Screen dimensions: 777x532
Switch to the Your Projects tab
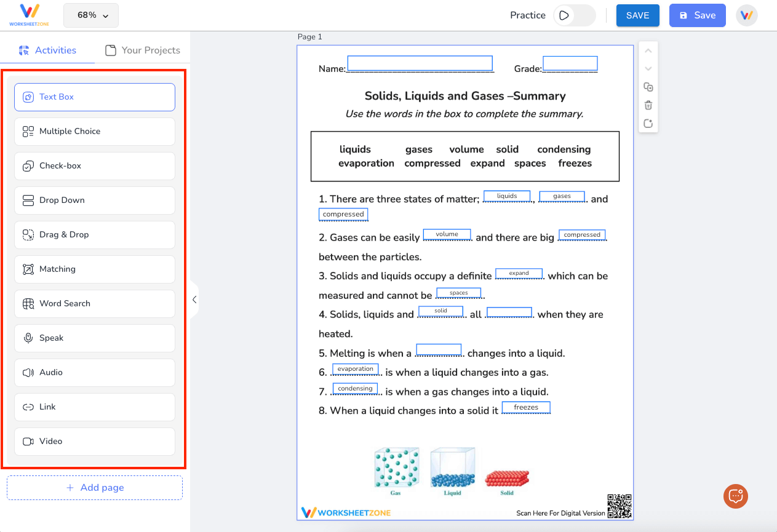pyautogui.click(x=143, y=50)
